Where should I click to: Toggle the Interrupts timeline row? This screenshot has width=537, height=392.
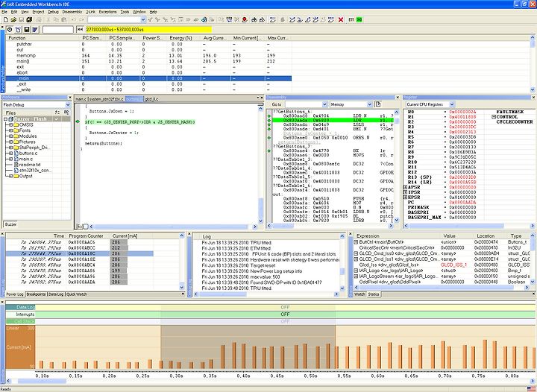(x=20, y=314)
